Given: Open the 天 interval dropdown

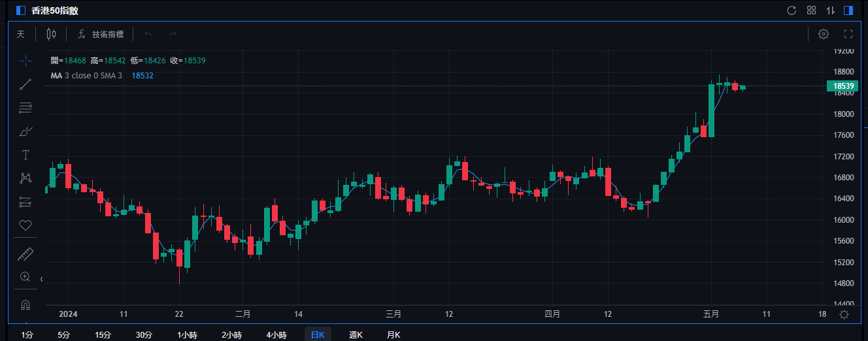Looking at the screenshot, I should (x=20, y=34).
